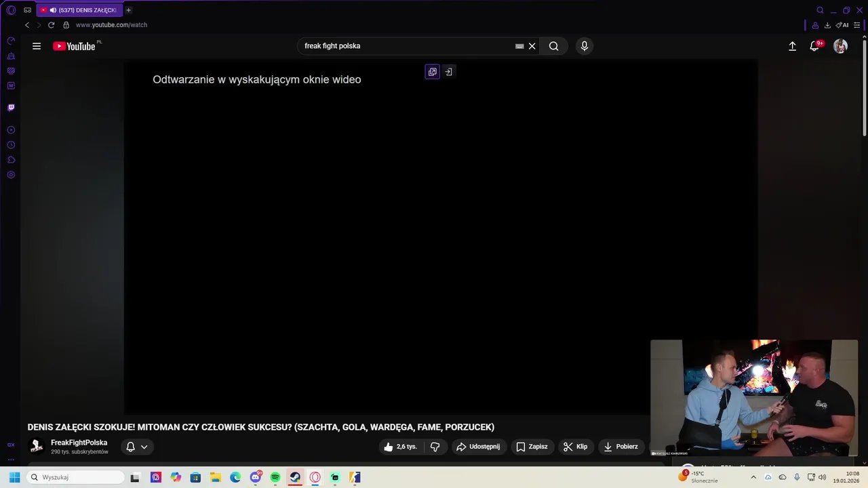Open Extensions cube in sidebar
This screenshot has width=868, height=488.
(11, 160)
